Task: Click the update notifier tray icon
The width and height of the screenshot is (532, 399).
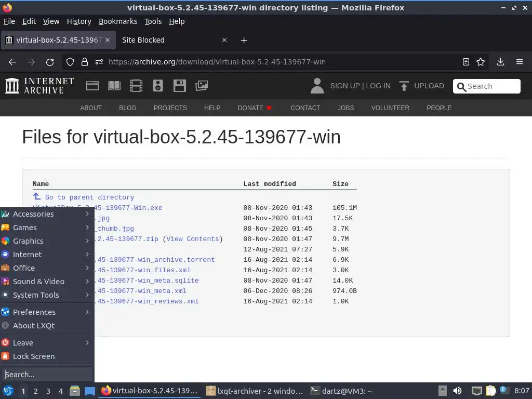Action: pyautogui.click(x=503, y=390)
